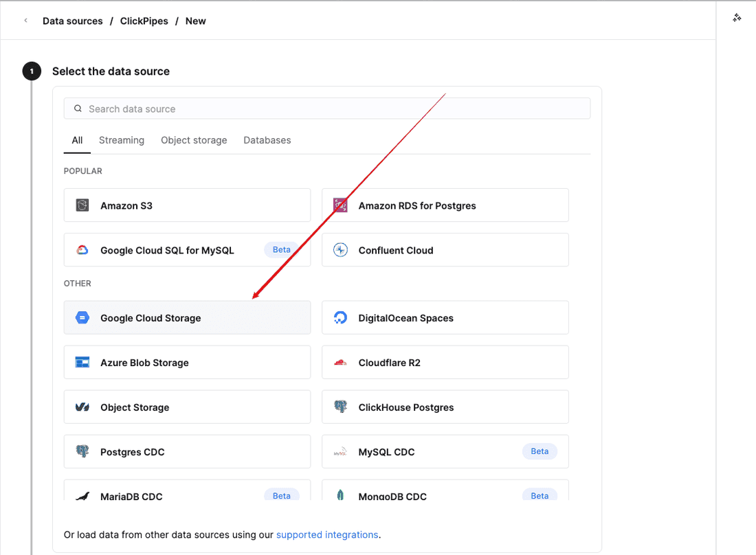Click the Object Storage logo icon

point(82,407)
